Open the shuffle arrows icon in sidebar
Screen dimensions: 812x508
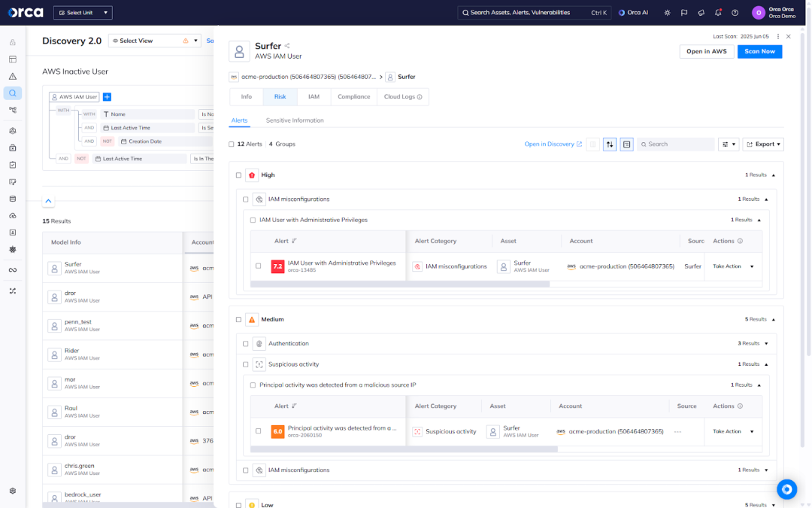13,291
